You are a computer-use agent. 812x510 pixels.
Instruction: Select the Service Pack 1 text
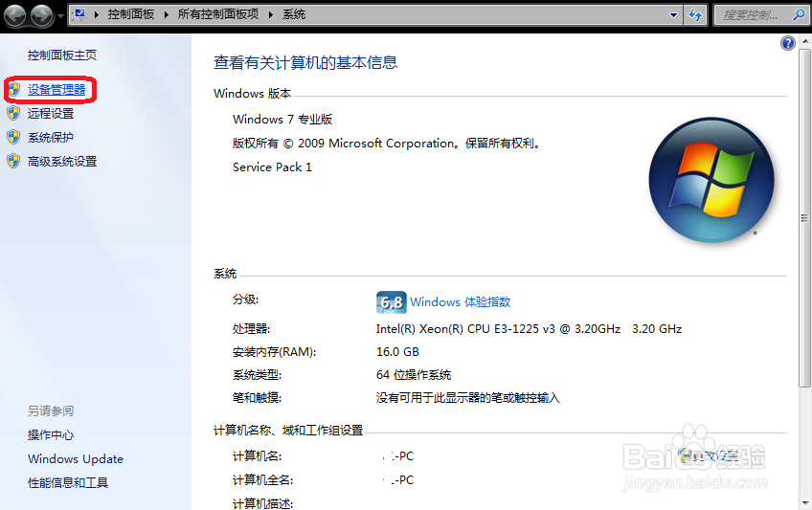272,167
